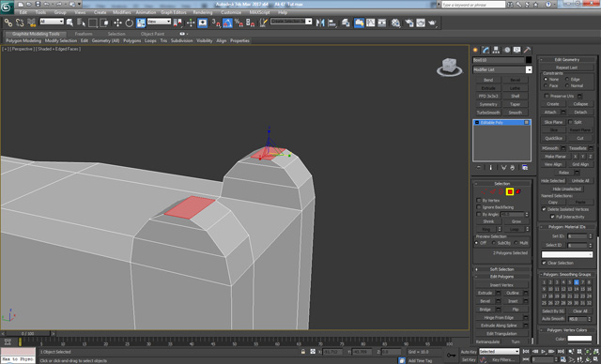Activate the Select and Rotate tool
Image resolution: width=601 pixels, height=364 pixels.
(x=130, y=23)
